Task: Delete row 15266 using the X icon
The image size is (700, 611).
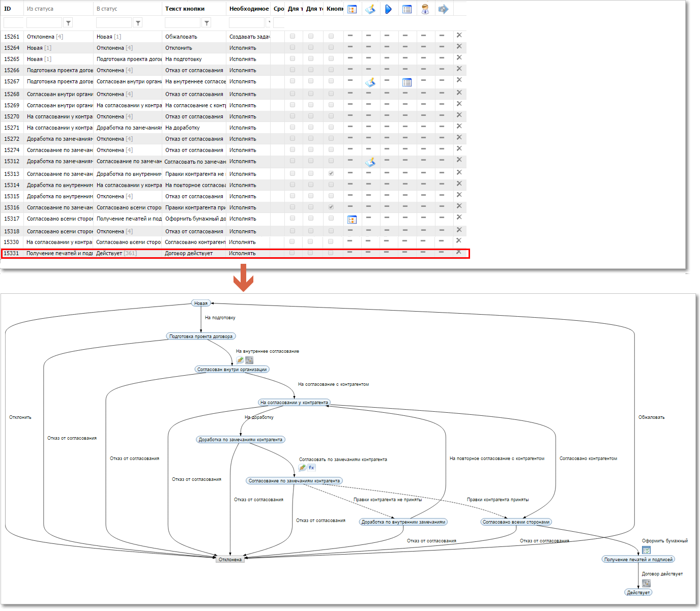Action: [x=459, y=69]
